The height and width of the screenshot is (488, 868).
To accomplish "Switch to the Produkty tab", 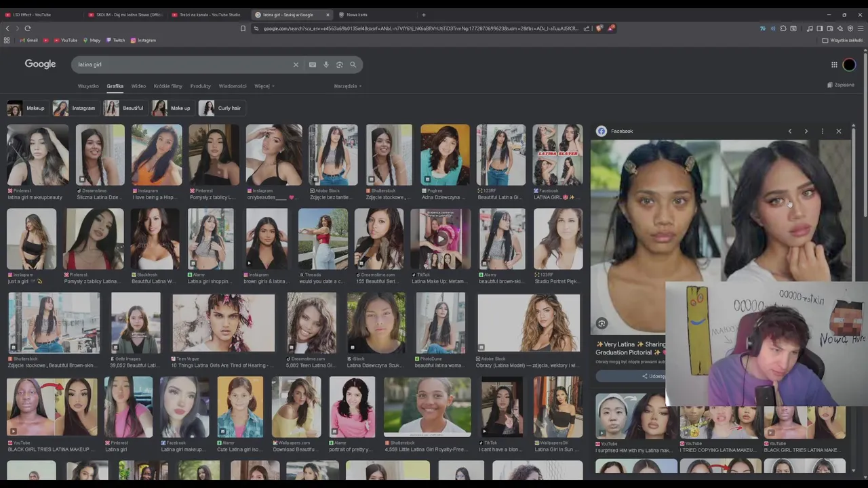I will [x=201, y=86].
